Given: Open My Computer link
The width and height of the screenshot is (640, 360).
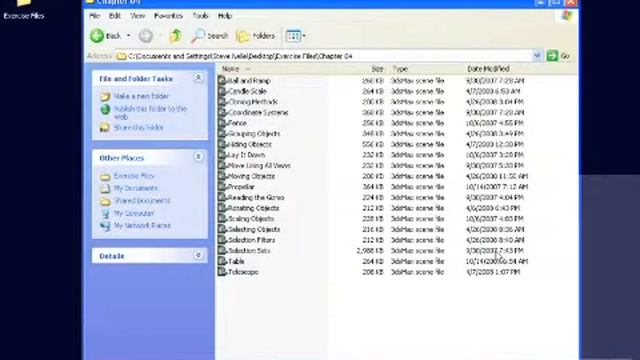Looking at the screenshot, I should pyautogui.click(x=133, y=213).
